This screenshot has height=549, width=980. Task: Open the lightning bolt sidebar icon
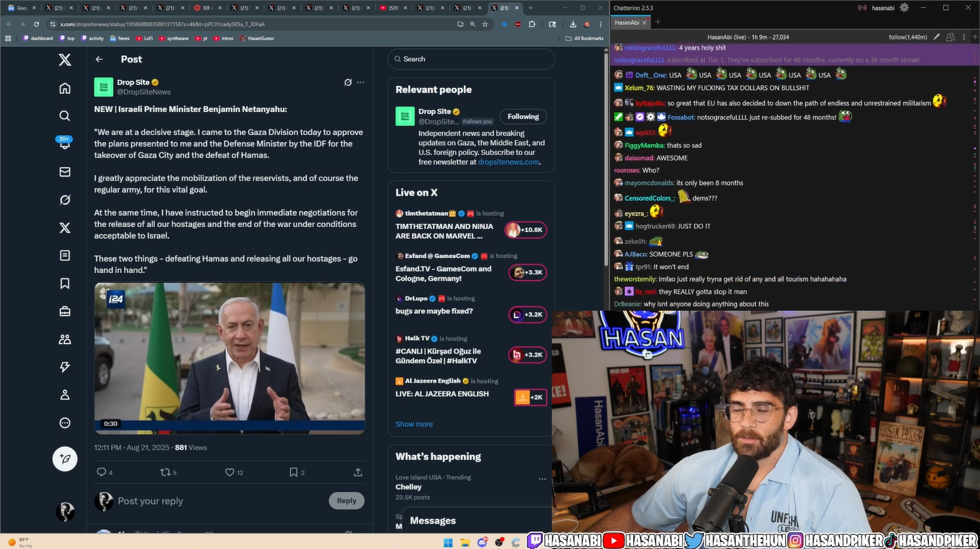pyautogui.click(x=65, y=367)
